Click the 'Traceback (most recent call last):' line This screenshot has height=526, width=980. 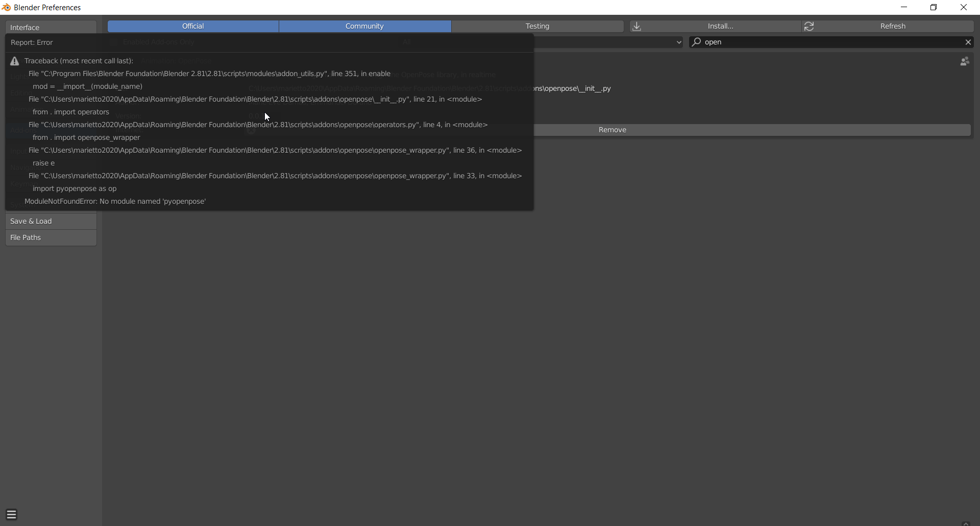79,61
